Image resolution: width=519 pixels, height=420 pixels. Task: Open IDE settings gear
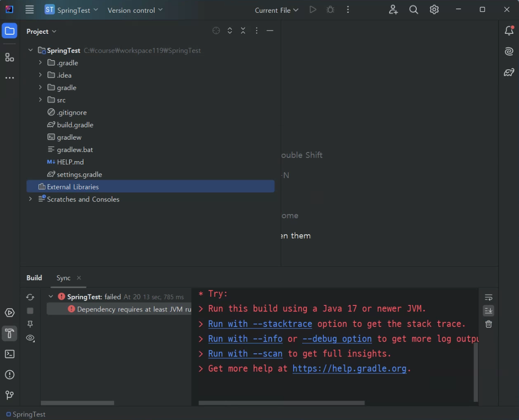coord(434,10)
